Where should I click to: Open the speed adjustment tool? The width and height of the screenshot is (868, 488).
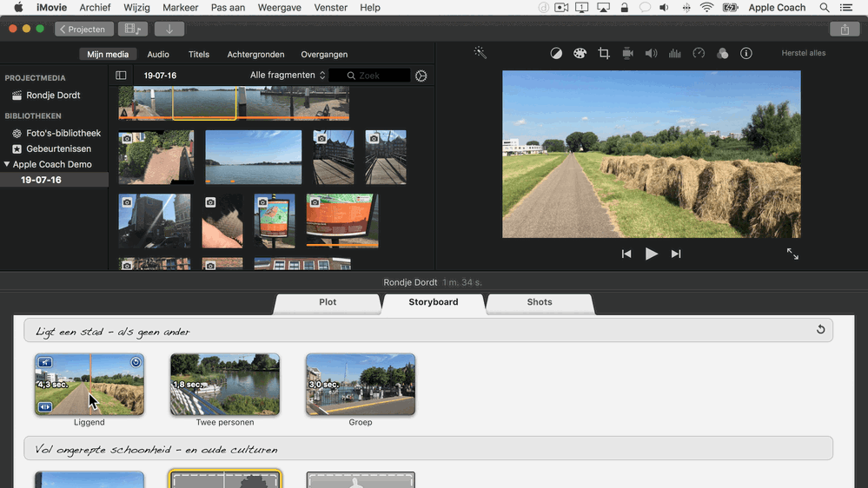click(x=699, y=53)
